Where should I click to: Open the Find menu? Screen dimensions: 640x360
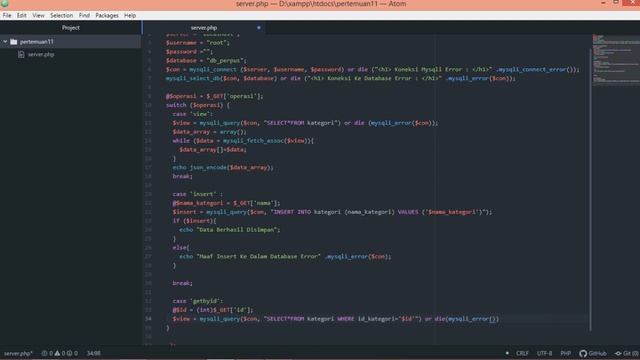pyautogui.click(x=84, y=16)
